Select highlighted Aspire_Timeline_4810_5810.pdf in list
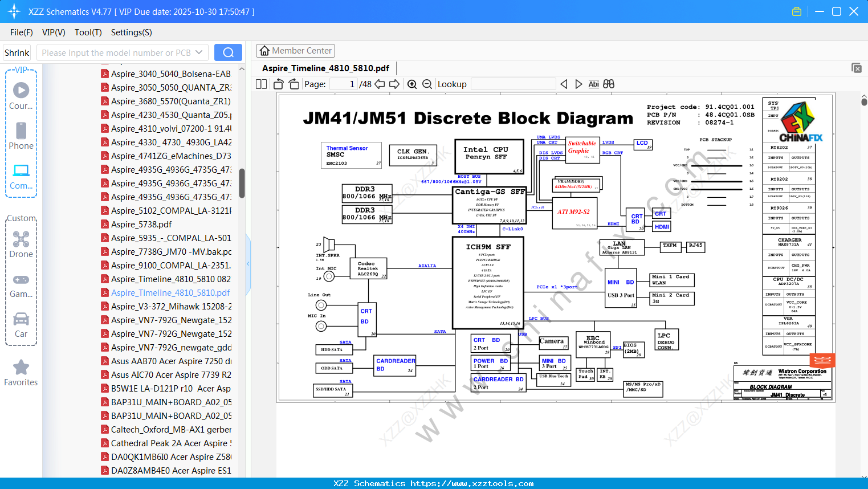 [170, 292]
